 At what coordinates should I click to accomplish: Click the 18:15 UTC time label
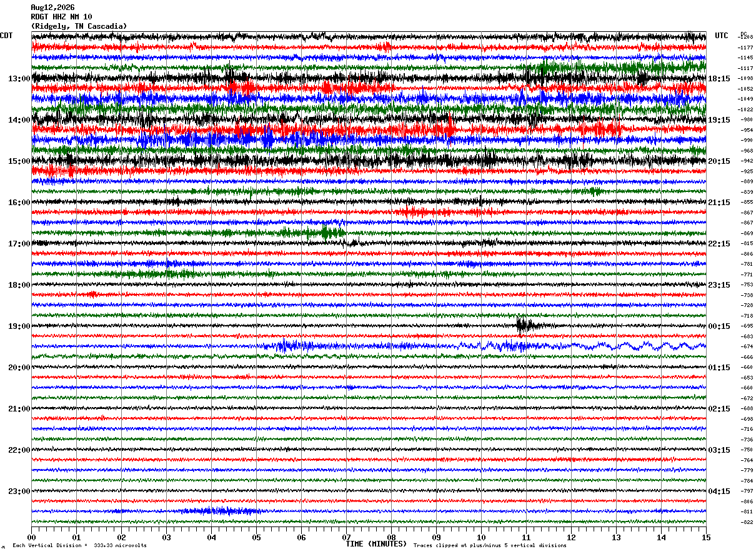click(719, 79)
